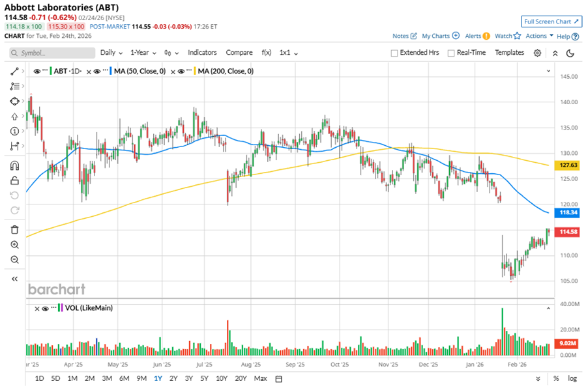
Task: Open the f(x) expressions menu
Action: pyautogui.click(x=266, y=53)
